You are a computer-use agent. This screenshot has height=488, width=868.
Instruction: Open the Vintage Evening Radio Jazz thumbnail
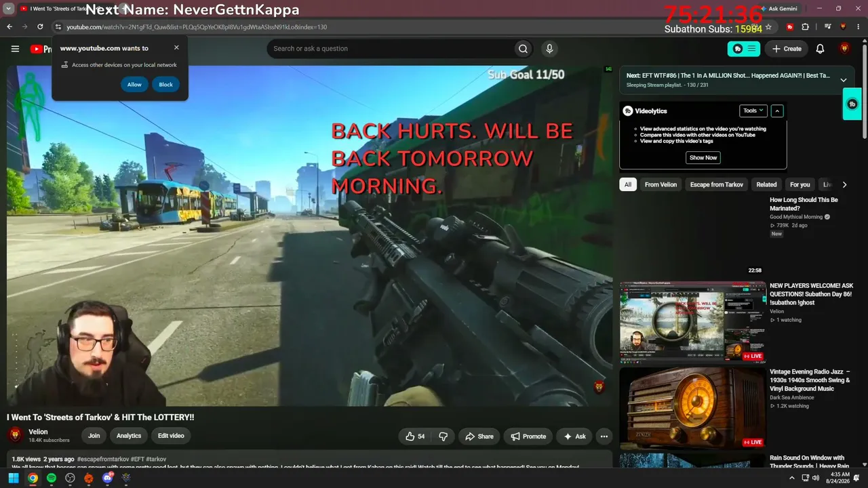693,408
